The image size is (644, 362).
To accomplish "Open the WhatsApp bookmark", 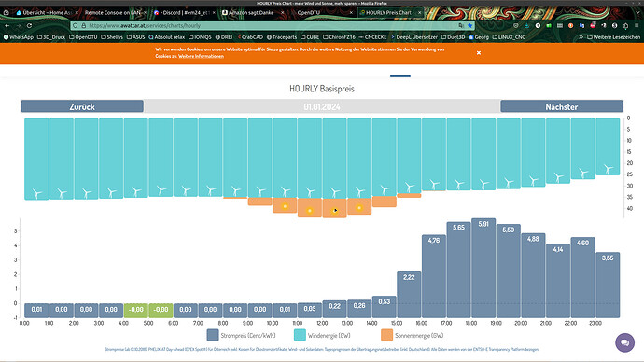I will coord(19,37).
